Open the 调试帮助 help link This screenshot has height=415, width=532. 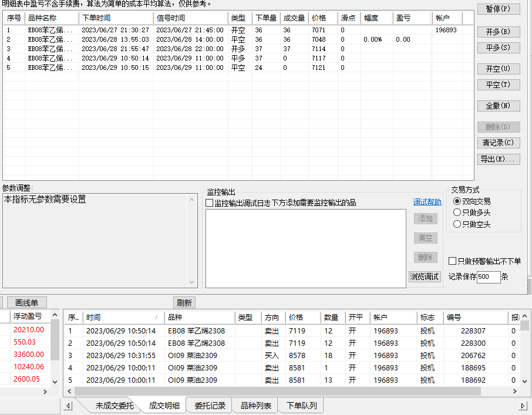tap(427, 203)
